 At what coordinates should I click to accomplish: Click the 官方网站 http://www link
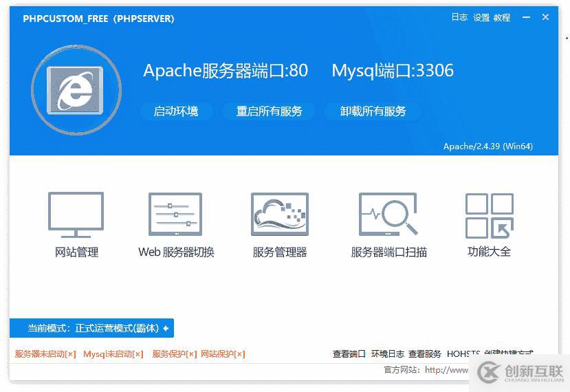[x=426, y=370]
